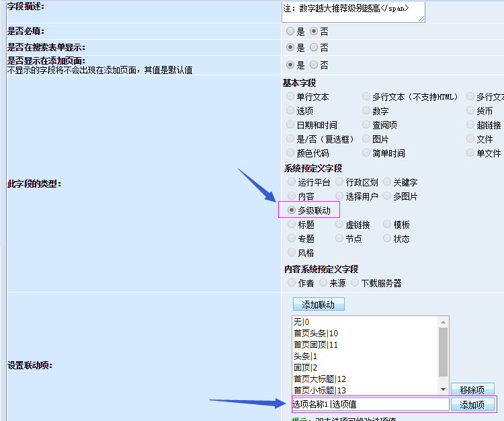Select the 作者 content system field
504x421 pixels.
pos(291,283)
